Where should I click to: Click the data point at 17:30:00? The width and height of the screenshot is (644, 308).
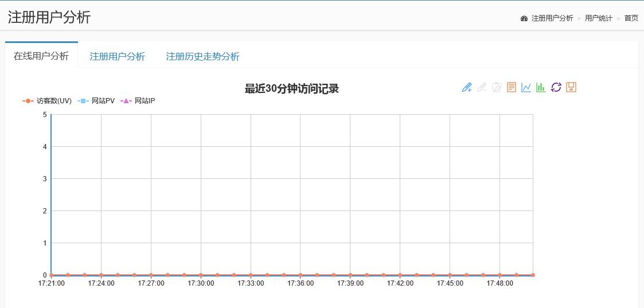pyautogui.click(x=201, y=275)
